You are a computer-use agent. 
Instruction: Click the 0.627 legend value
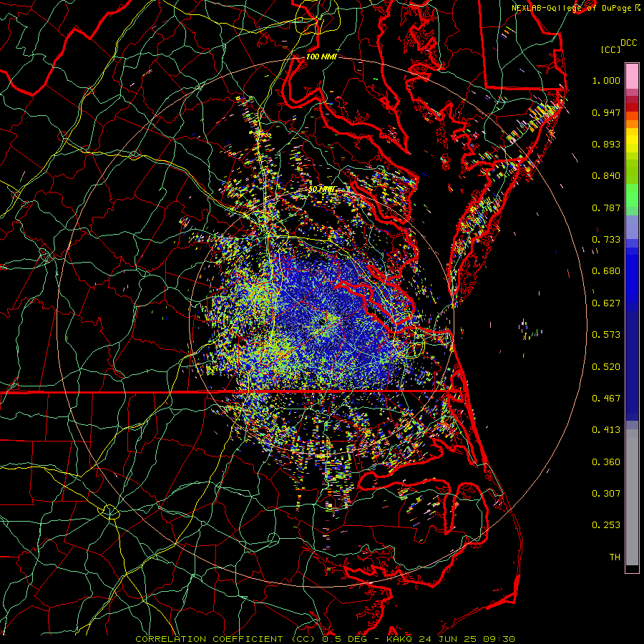[606, 303]
